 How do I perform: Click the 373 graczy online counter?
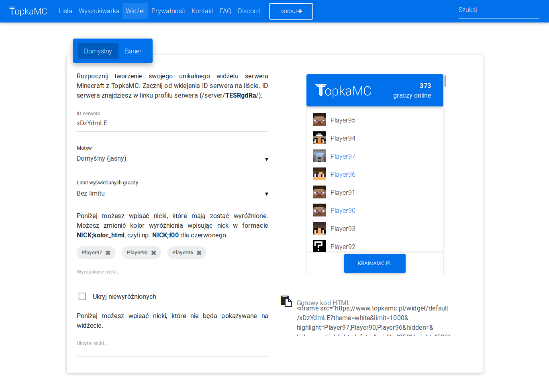click(412, 90)
